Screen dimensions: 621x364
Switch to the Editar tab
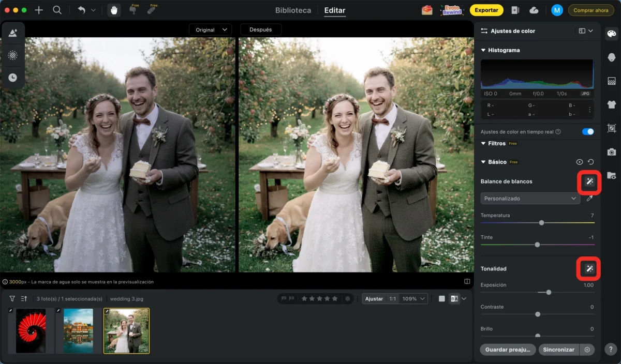pyautogui.click(x=334, y=10)
